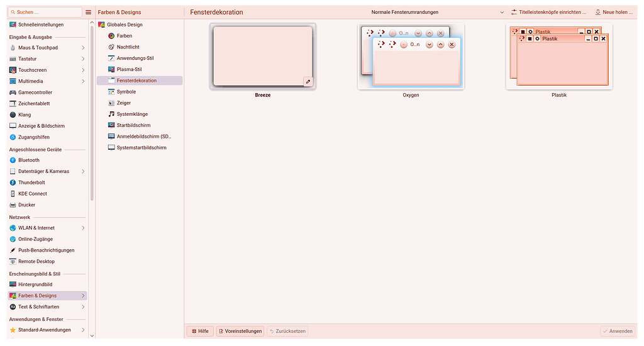This screenshot has height=346, width=644.
Task: Select the Plastik decoration thumbnail
Action: pos(559,56)
